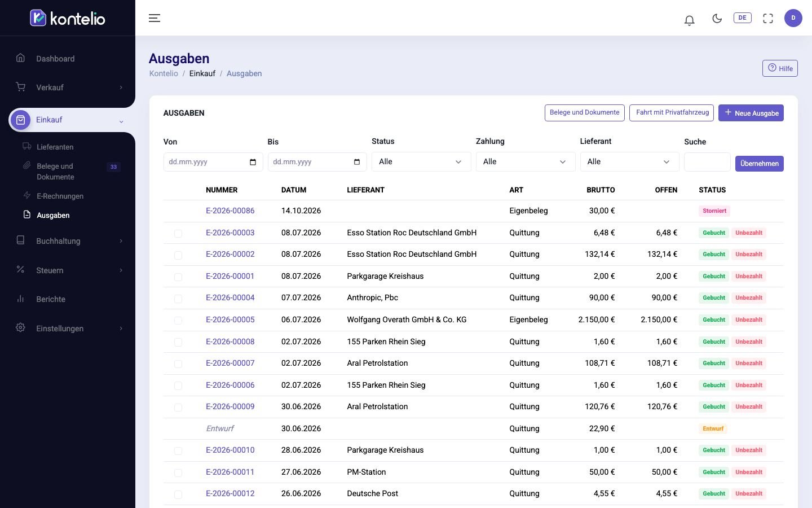Select the row checkbox for E-2026-00005
This screenshot has height=508, width=812.
tap(178, 320)
